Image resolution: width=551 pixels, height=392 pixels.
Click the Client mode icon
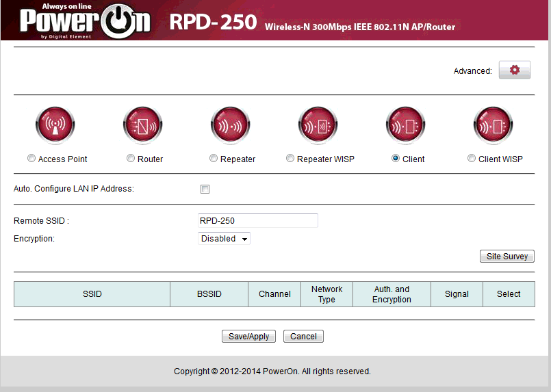(x=405, y=125)
